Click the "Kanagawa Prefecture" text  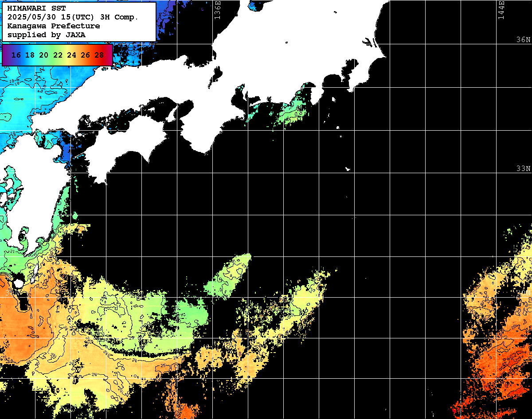tap(54, 26)
